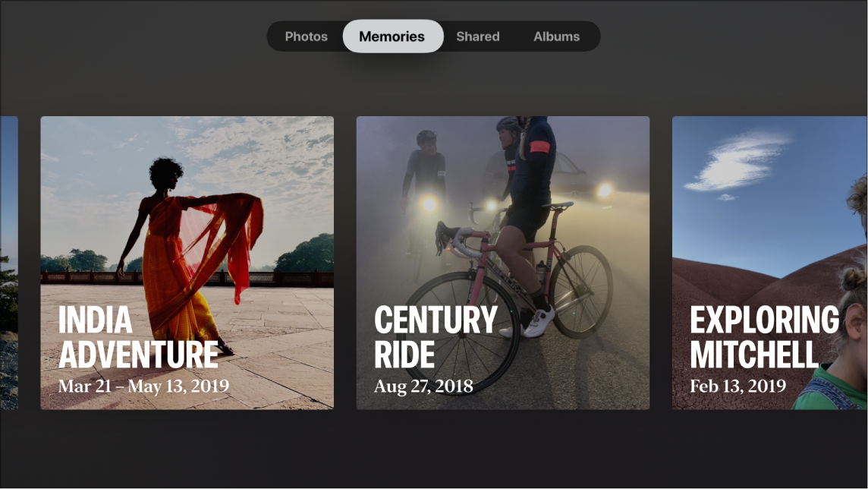Play the Century Ride memory
Viewport: 868px width, 489px height.
coord(502,263)
